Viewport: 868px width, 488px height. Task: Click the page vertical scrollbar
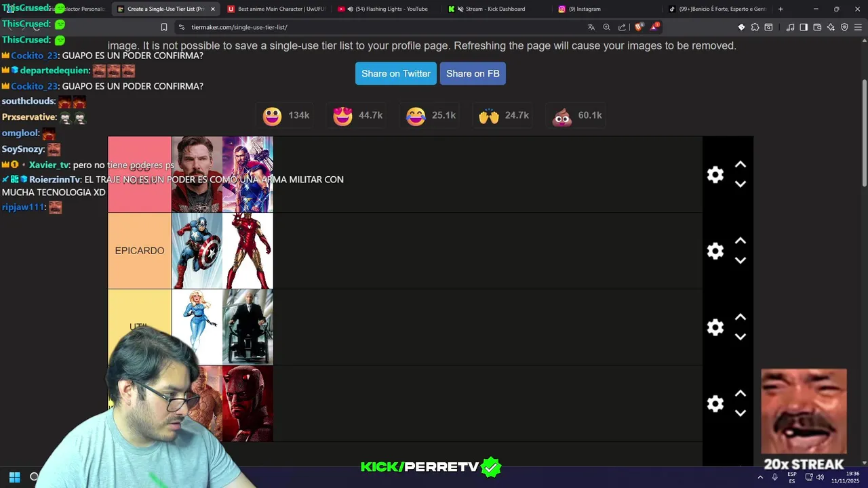pyautogui.click(x=864, y=132)
